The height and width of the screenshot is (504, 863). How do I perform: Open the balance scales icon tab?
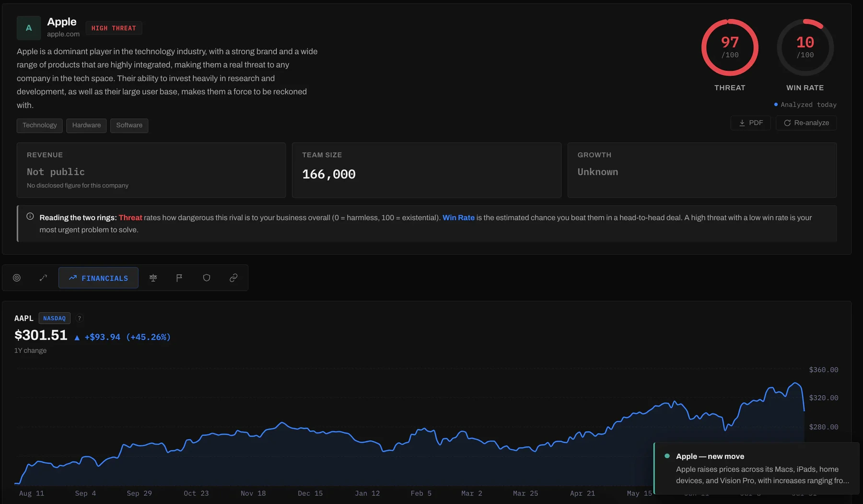pyautogui.click(x=153, y=278)
